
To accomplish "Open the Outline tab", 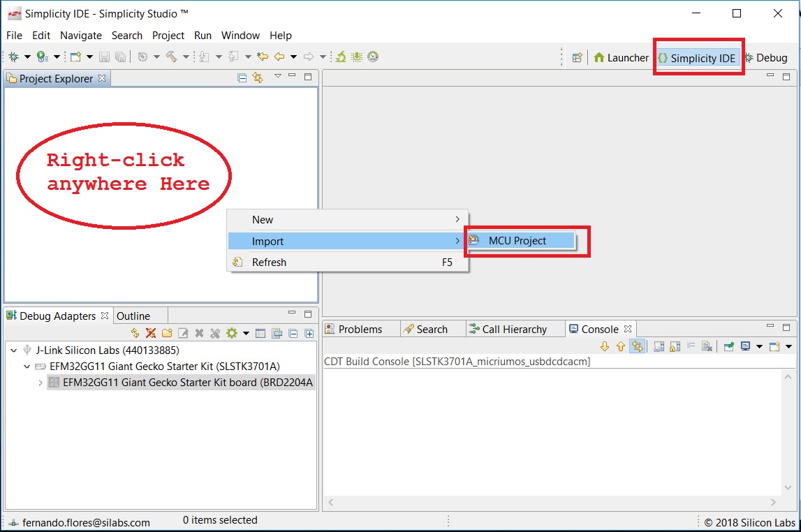I will pos(133,316).
